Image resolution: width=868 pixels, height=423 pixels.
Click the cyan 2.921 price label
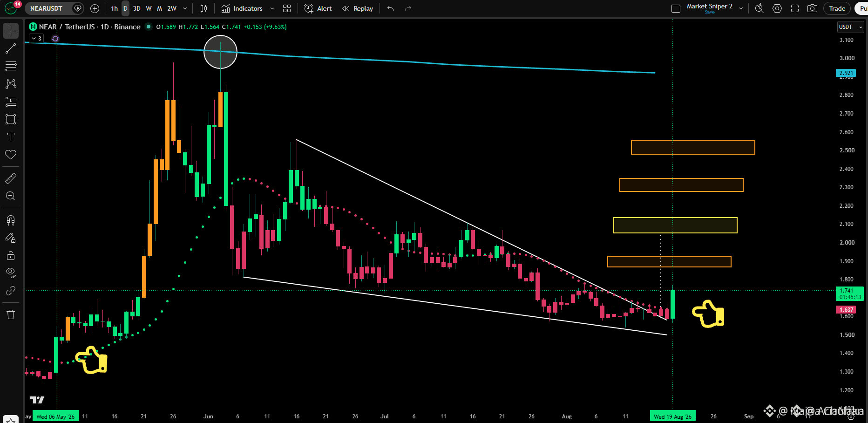846,73
